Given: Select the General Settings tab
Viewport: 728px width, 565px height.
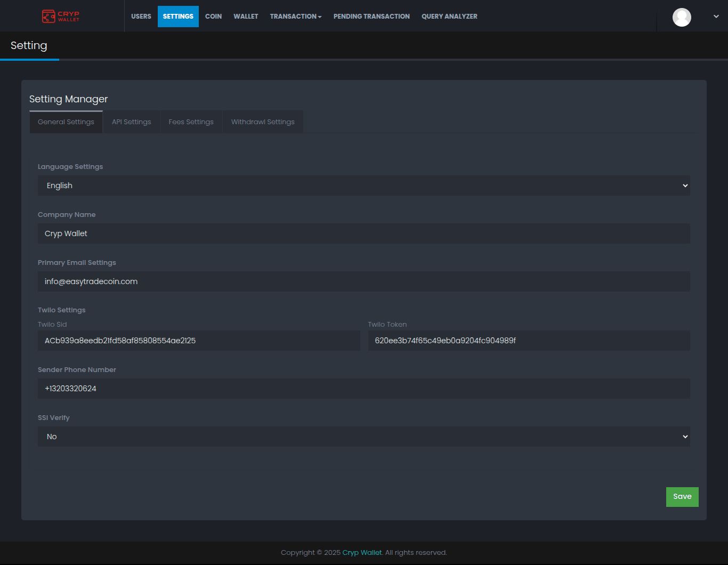Looking at the screenshot, I should point(66,122).
